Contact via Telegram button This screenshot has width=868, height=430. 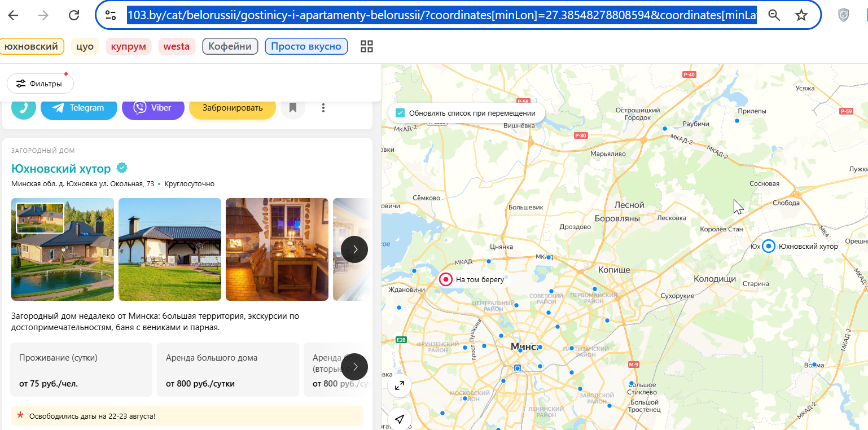(x=79, y=108)
